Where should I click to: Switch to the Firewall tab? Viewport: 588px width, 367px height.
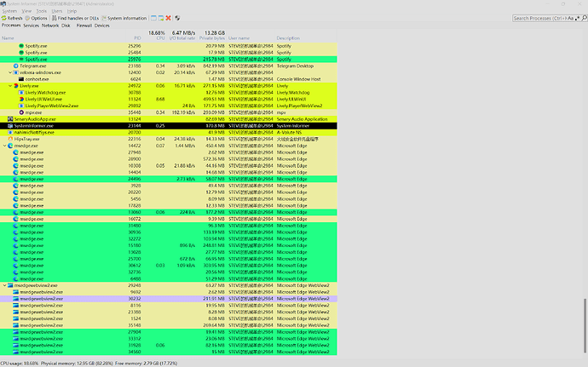click(x=84, y=26)
